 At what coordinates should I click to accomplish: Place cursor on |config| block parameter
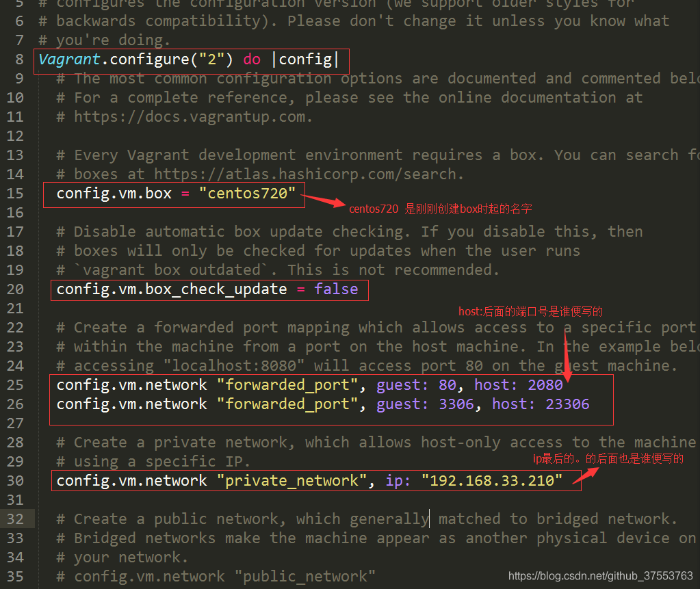(x=305, y=60)
